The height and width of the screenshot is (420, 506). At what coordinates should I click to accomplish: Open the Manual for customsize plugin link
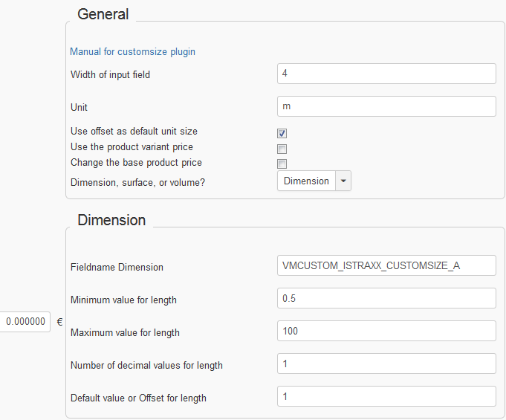(132, 51)
